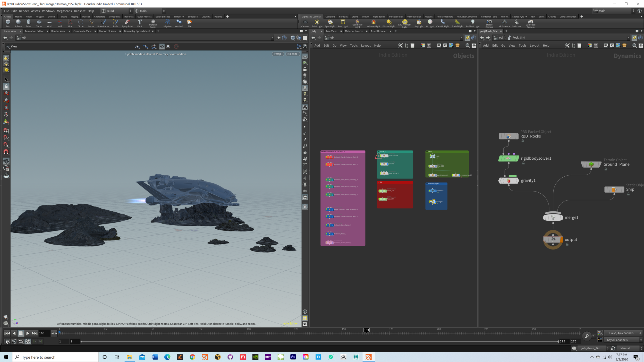
Task: Open the No cam camera menu
Action: pyautogui.click(x=293, y=54)
